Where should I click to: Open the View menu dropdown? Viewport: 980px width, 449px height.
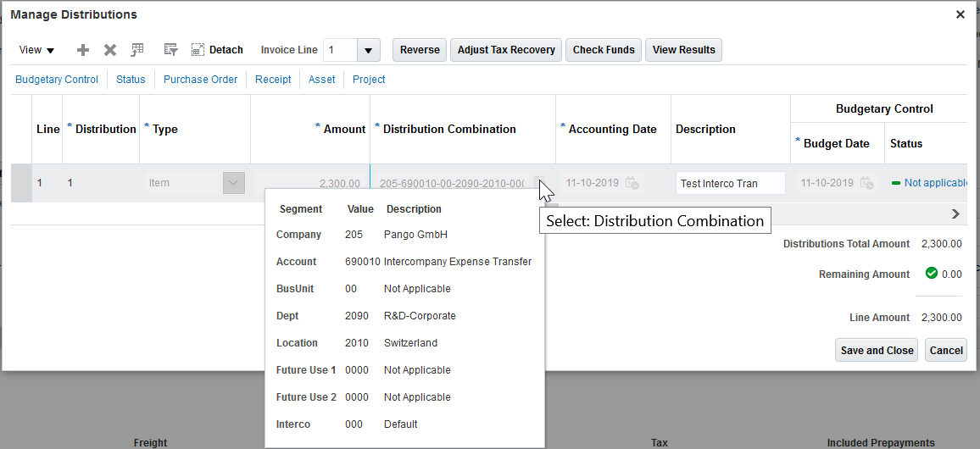click(36, 50)
